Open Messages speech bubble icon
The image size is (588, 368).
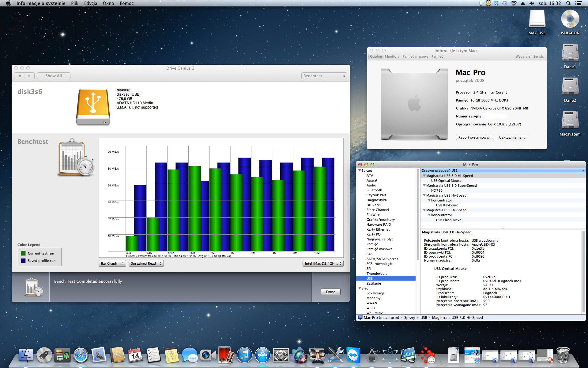coord(190,355)
